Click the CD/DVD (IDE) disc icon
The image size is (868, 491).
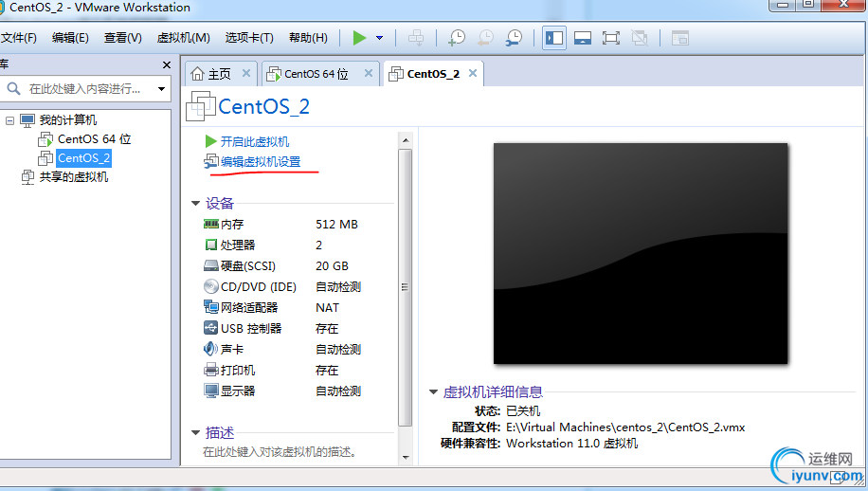point(211,286)
